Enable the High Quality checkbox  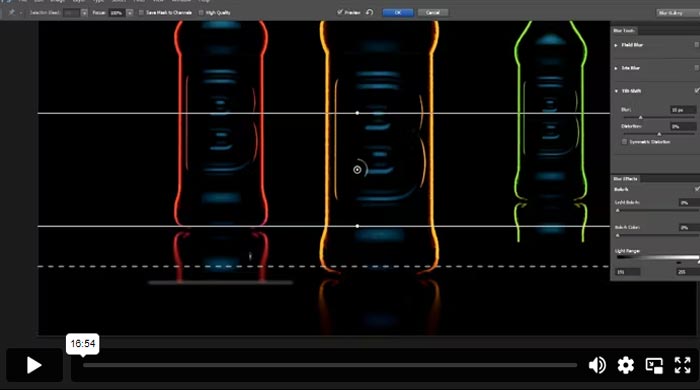click(x=201, y=12)
